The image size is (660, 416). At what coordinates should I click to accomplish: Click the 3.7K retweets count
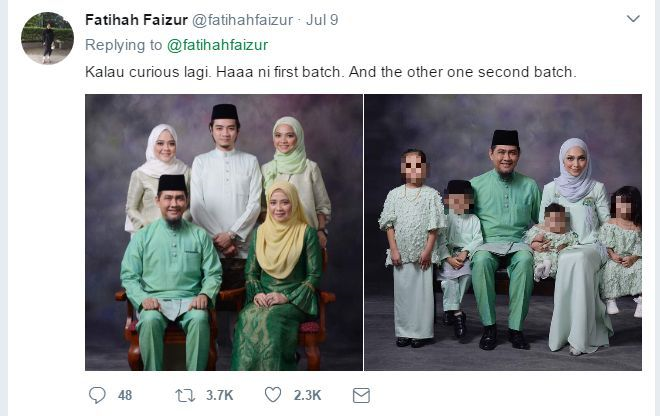pyautogui.click(x=220, y=395)
